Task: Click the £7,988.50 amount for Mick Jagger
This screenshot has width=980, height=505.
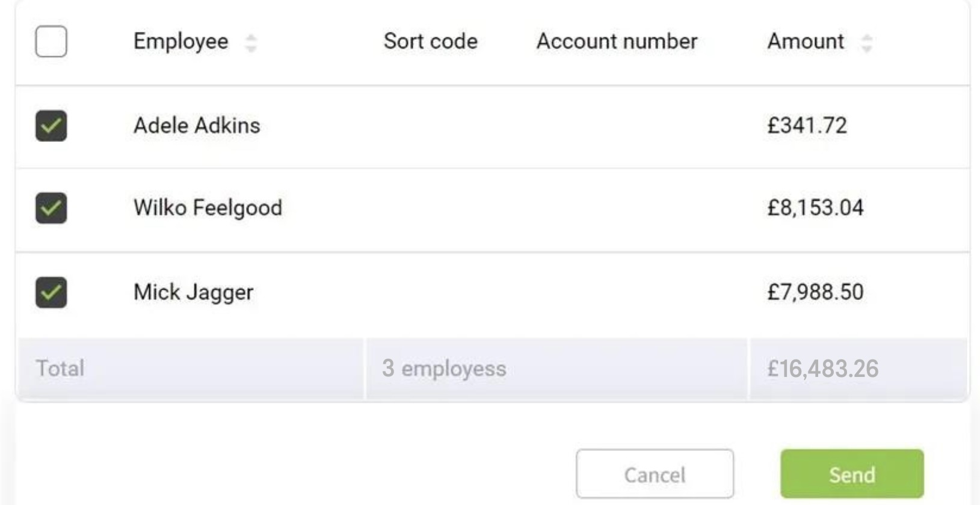Action: pos(815,292)
